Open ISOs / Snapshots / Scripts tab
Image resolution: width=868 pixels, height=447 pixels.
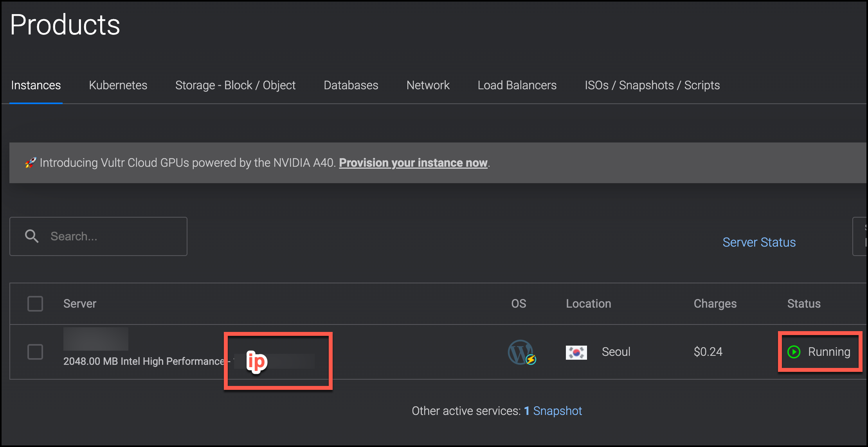(x=652, y=85)
